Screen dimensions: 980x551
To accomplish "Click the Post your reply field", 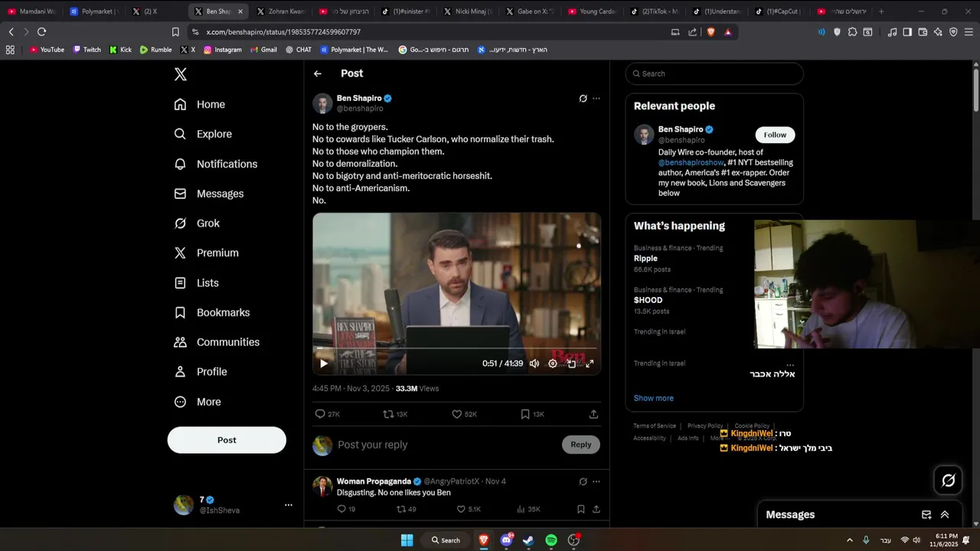I will pos(447,445).
